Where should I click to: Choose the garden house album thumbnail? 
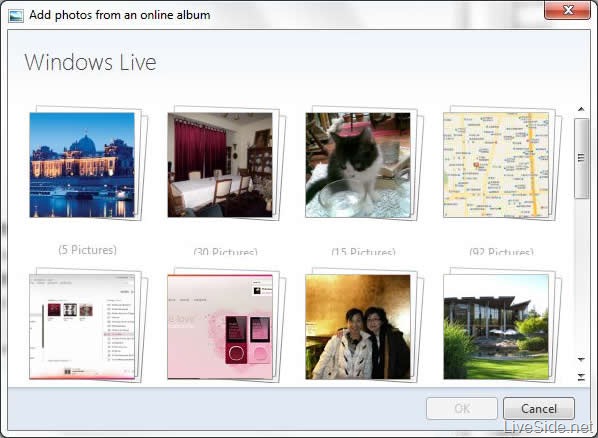496,327
